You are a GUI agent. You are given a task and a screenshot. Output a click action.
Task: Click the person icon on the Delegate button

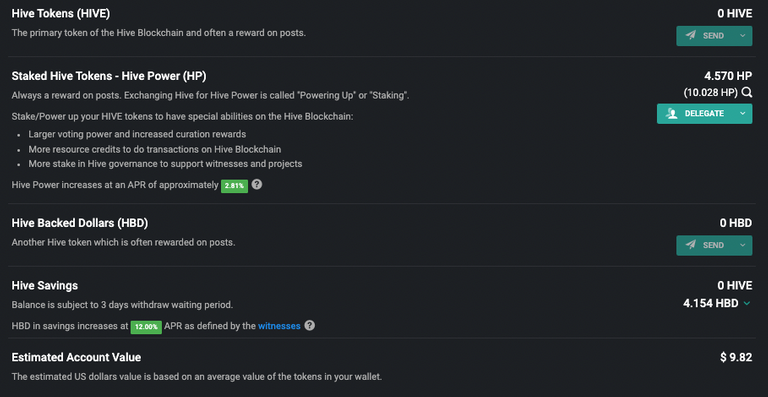672,114
